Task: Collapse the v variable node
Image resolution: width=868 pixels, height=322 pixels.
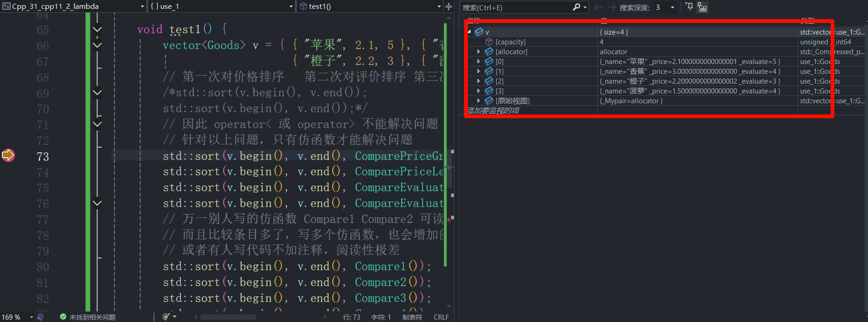Action: [x=469, y=32]
